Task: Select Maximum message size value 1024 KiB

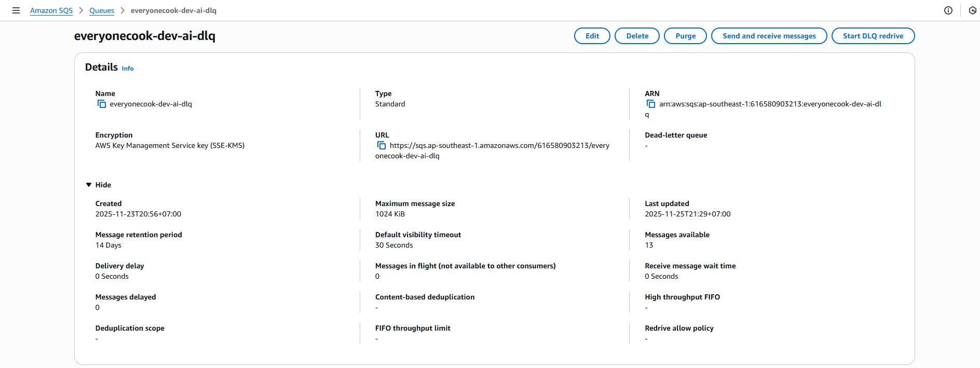Action: (x=390, y=214)
